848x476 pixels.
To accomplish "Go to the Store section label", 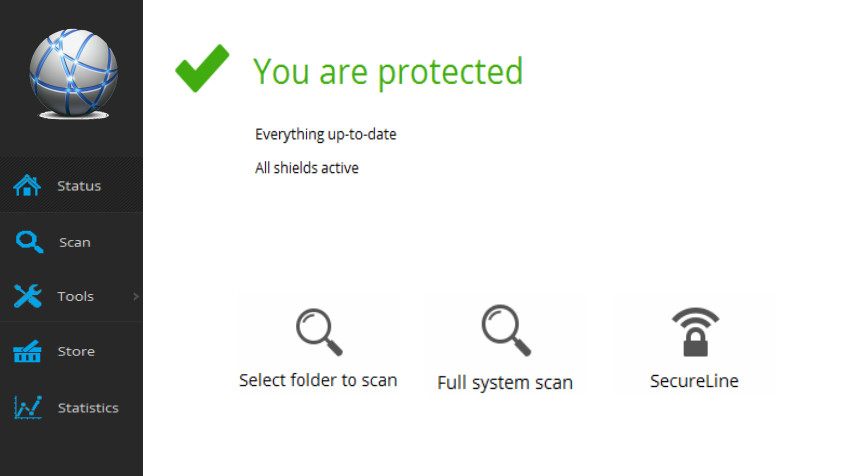I will click(76, 352).
